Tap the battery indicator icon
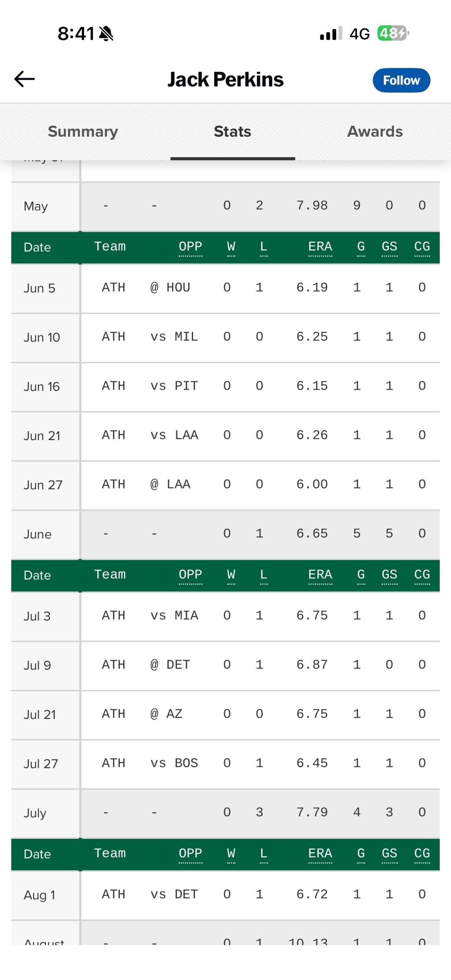The height and width of the screenshot is (980, 451). click(x=393, y=33)
